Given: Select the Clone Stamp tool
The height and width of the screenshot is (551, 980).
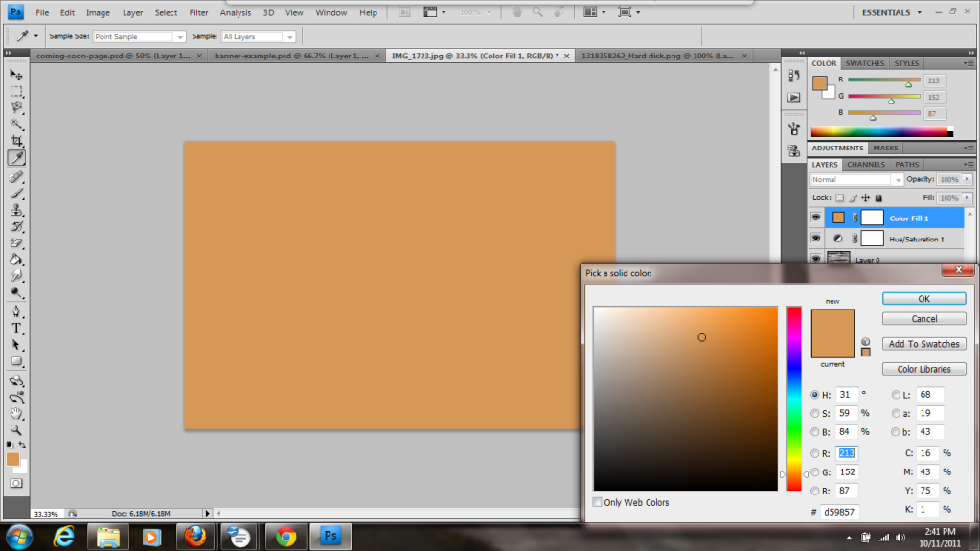Looking at the screenshot, I should pos(16,210).
